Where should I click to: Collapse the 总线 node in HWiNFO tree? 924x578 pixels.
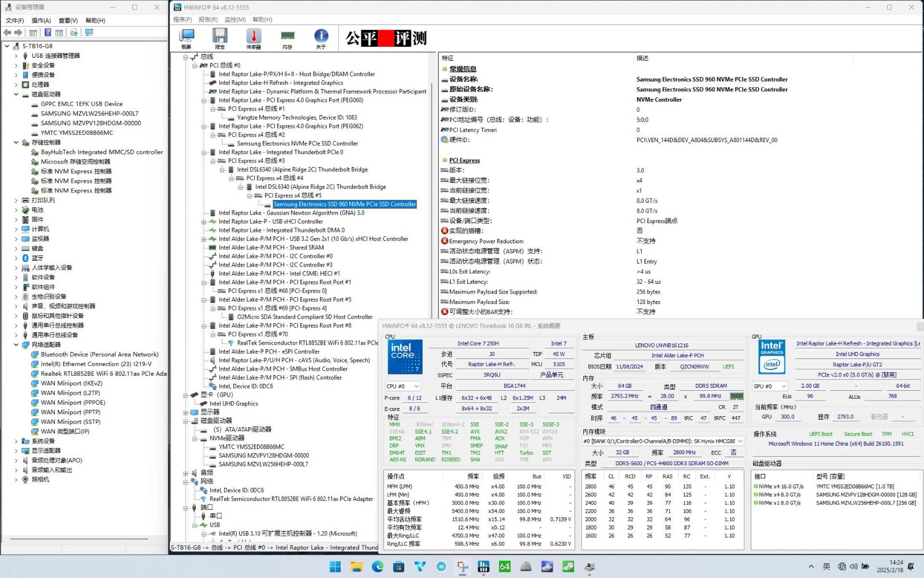click(x=186, y=57)
